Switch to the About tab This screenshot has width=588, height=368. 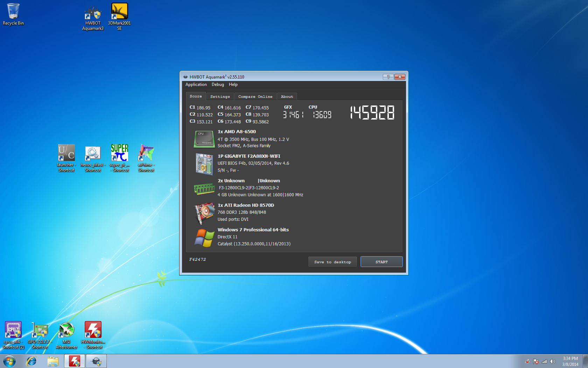[287, 96]
